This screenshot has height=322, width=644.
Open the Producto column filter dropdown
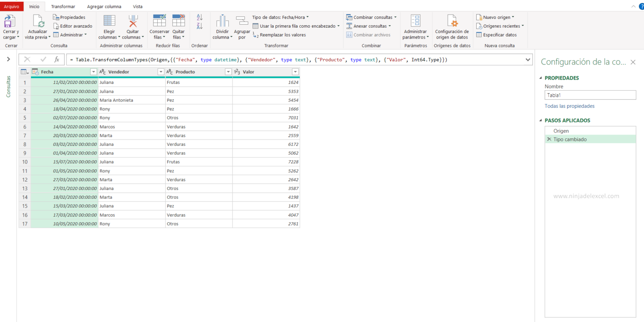(x=228, y=72)
